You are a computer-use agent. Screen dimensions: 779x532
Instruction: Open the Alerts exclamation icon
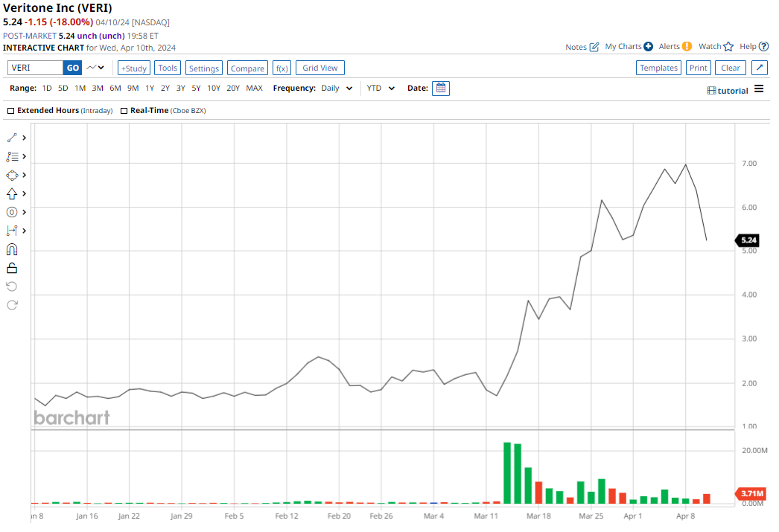click(687, 46)
